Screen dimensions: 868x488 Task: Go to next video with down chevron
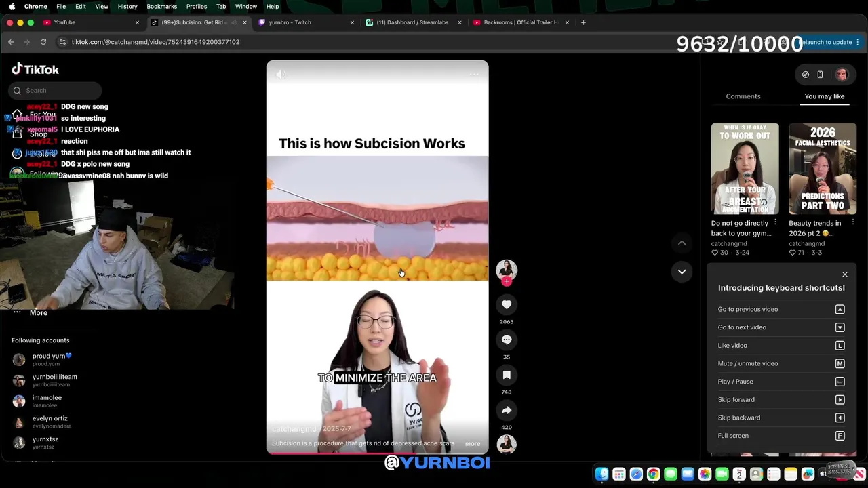click(x=682, y=272)
